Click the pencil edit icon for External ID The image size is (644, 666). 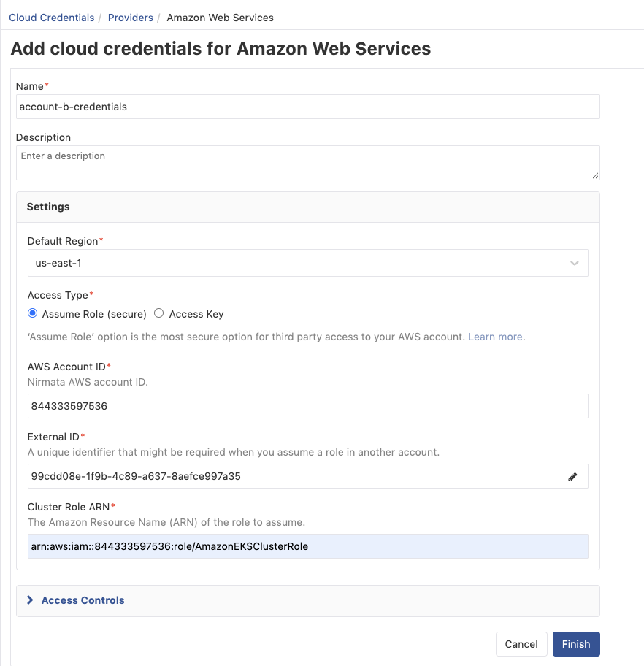[572, 477]
